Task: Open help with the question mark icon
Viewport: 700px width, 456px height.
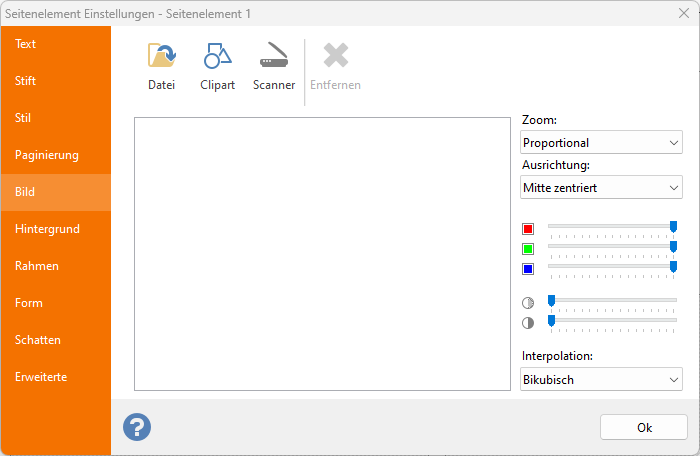Action: click(137, 427)
